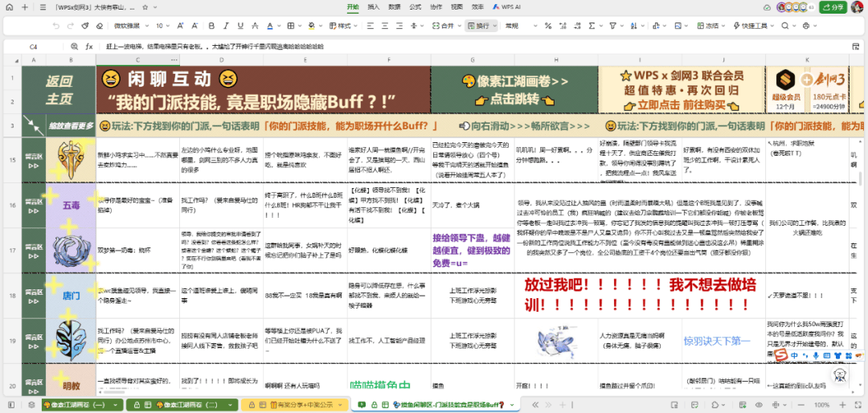Open the sort tool

click(x=634, y=26)
